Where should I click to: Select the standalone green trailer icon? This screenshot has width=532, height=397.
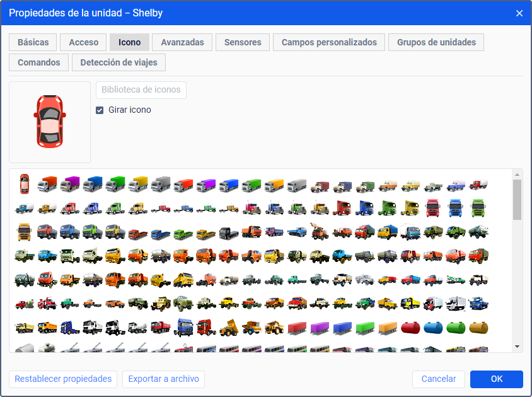365,328
